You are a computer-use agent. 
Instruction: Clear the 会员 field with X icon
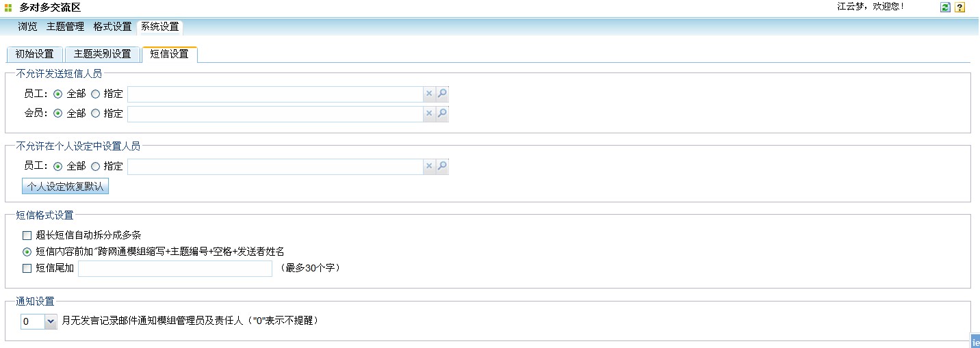[x=429, y=113]
